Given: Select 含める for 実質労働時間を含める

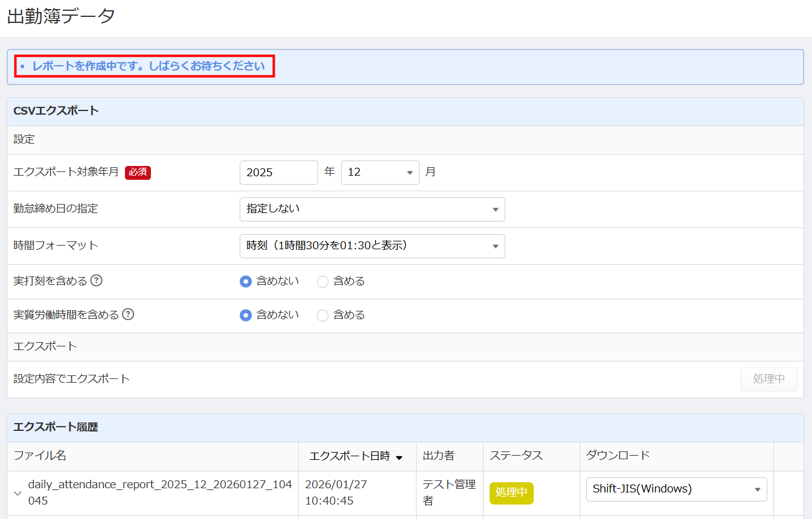Looking at the screenshot, I should click(323, 315).
